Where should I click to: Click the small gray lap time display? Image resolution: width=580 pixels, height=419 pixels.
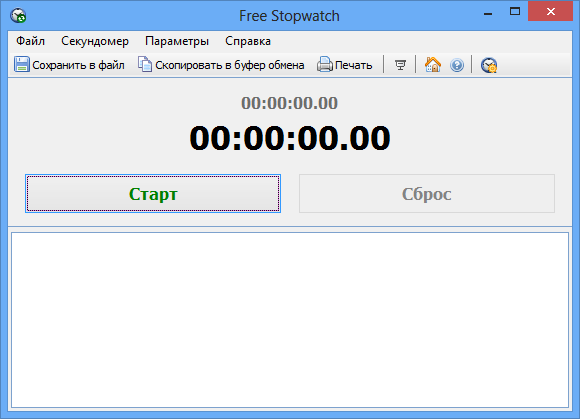click(x=289, y=103)
